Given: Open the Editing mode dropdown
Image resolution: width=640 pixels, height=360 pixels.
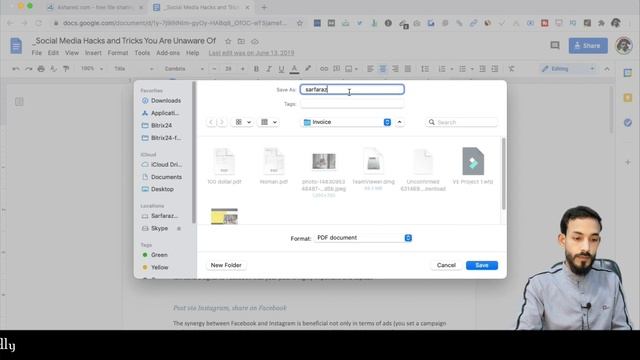Looking at the screenshot, I should [x=568, y=69].
